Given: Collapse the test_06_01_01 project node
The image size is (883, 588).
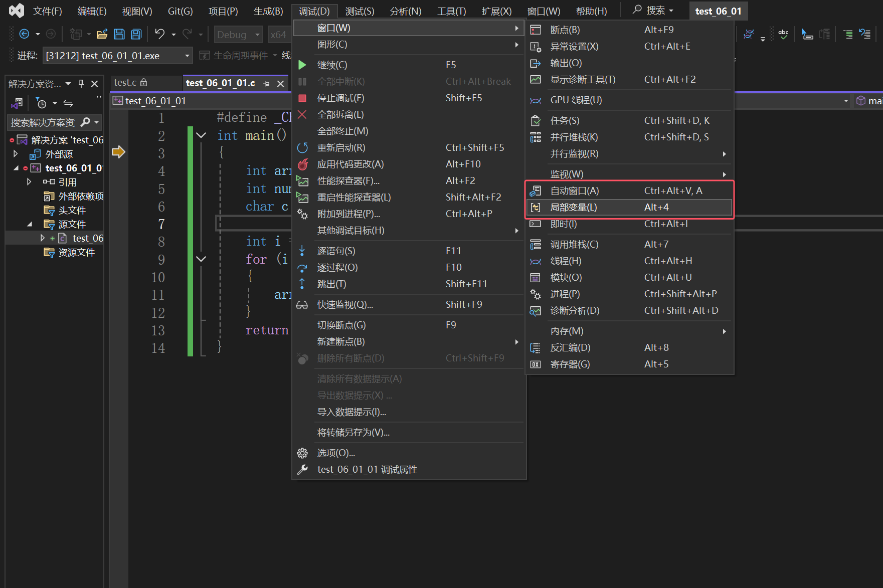Looking at the screenshot, I should click(x=16, y=168).
